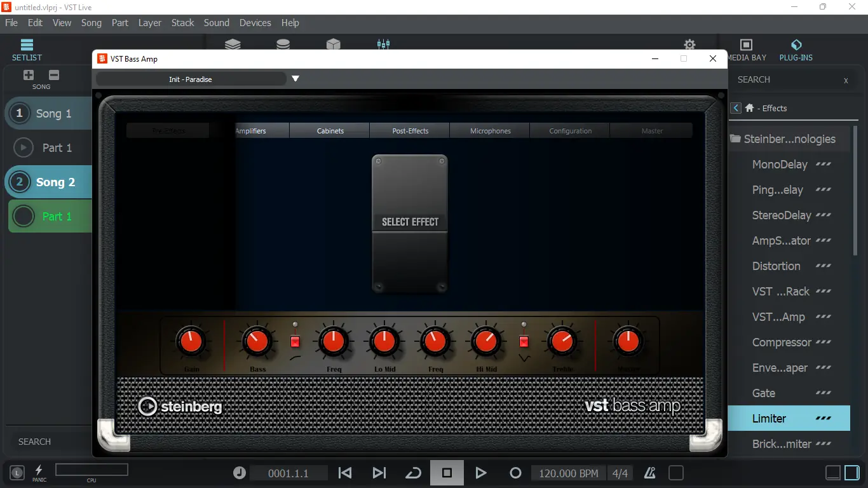
Task: Select the Limiter plug-in
Action: 789,419
